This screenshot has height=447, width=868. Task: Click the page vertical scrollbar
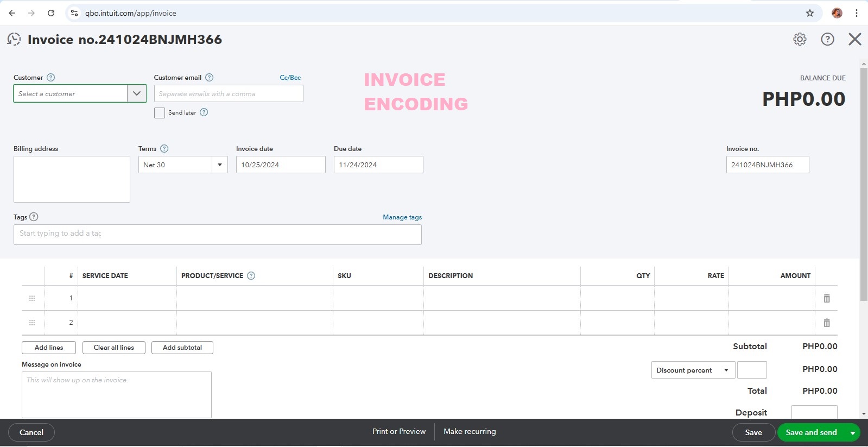pyautogui.click(x=864, y=185)
